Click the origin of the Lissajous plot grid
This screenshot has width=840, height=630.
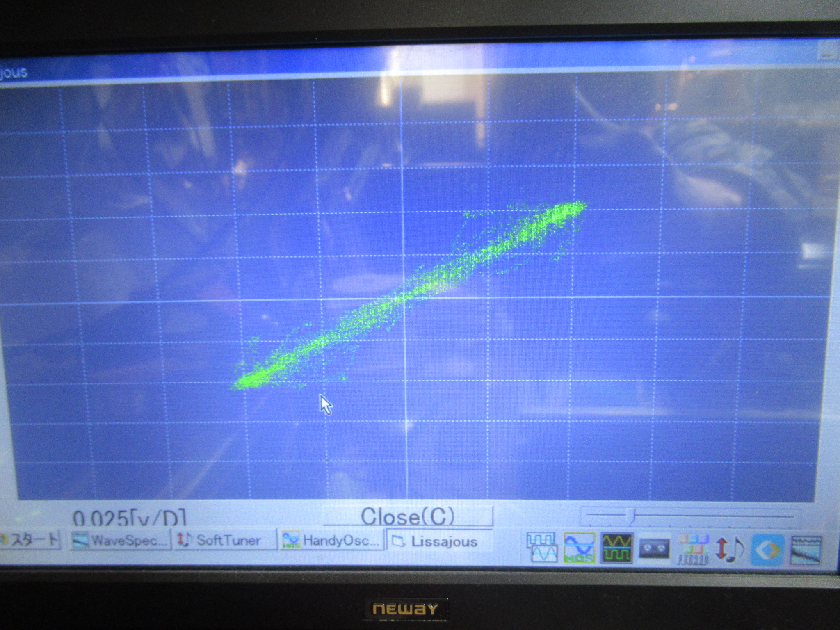(x=404, y=299)
